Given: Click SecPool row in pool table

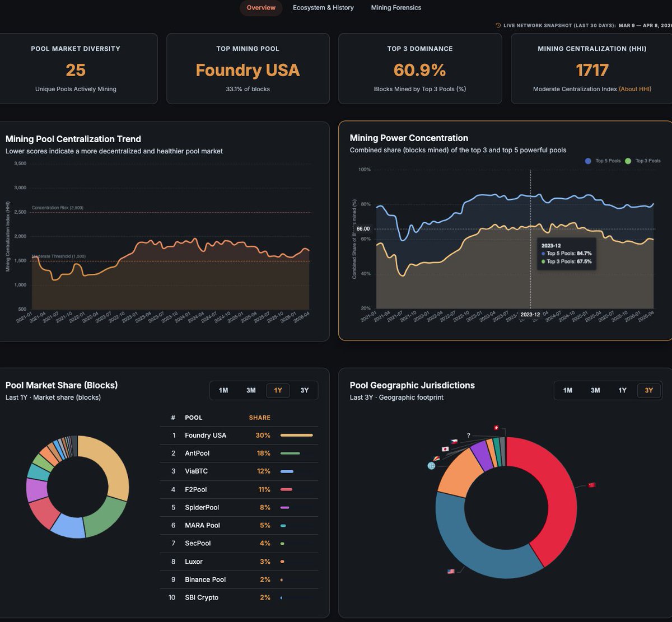Looking at the screenshot, I should pyautogui.click(x=239, y=543).
